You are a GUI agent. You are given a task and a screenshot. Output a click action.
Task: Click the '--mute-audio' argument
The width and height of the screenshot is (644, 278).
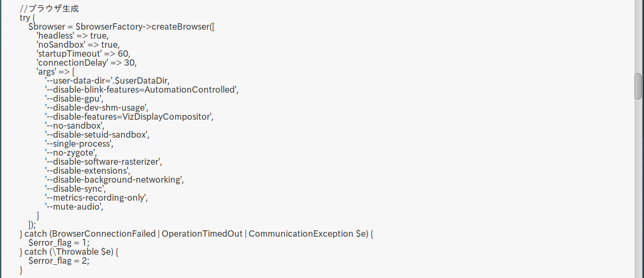74,207
